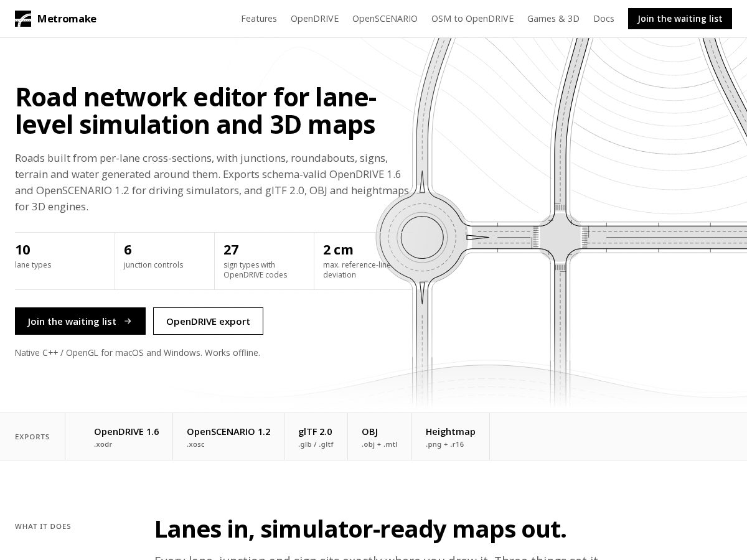The height and width of the screenshot is (560, 747).
Task: Click the WHAT IT DOES section label
Action: pos(43,526)
